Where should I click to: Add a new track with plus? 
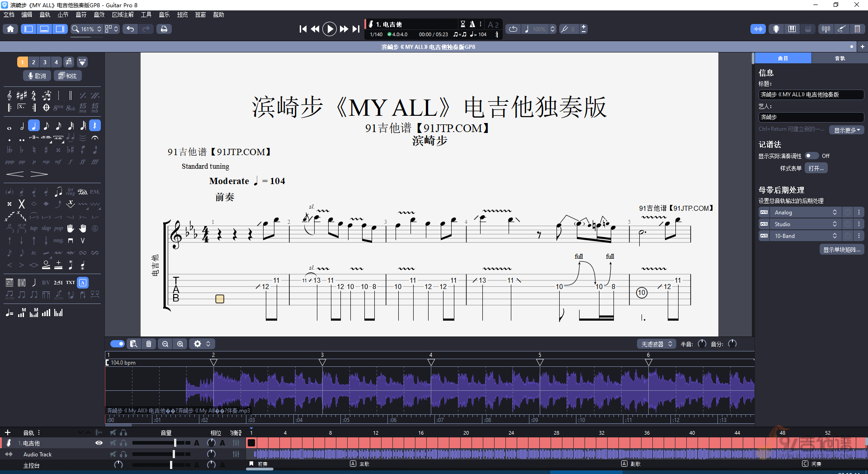click(7, 432)
